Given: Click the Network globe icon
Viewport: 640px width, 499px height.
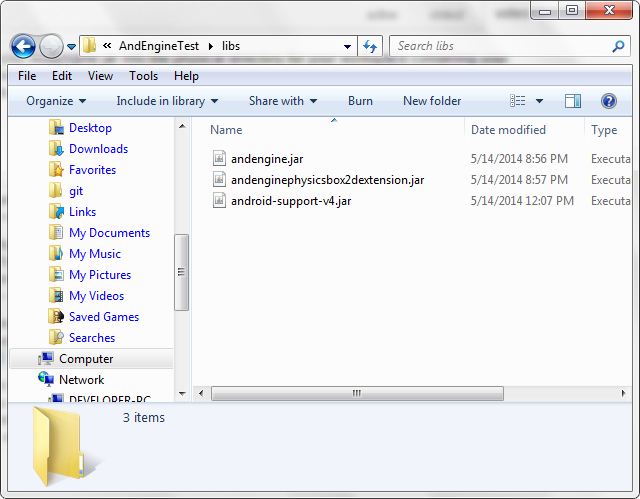Looking at the screenshot, I should coord(46,379).
